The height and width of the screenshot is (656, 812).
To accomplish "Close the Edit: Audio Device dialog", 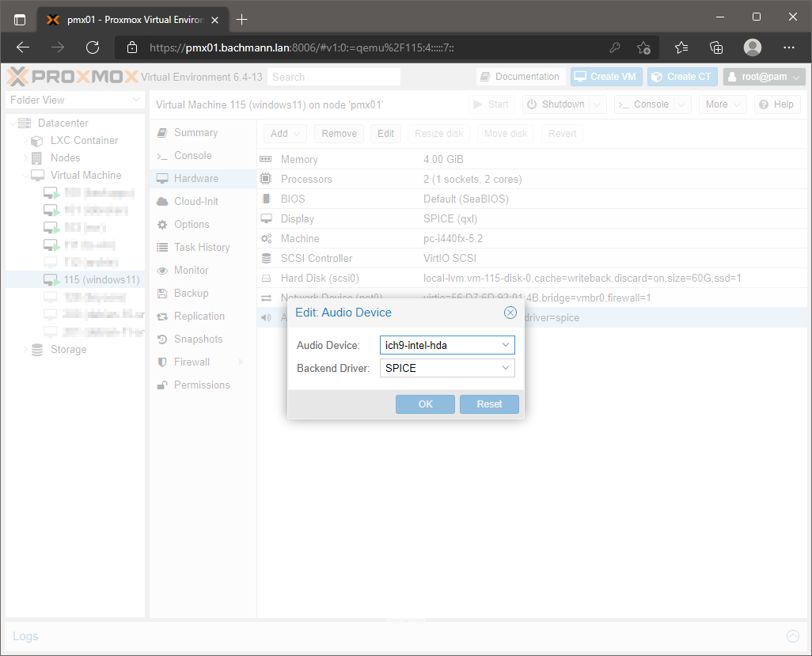I will tap(510, 313).
